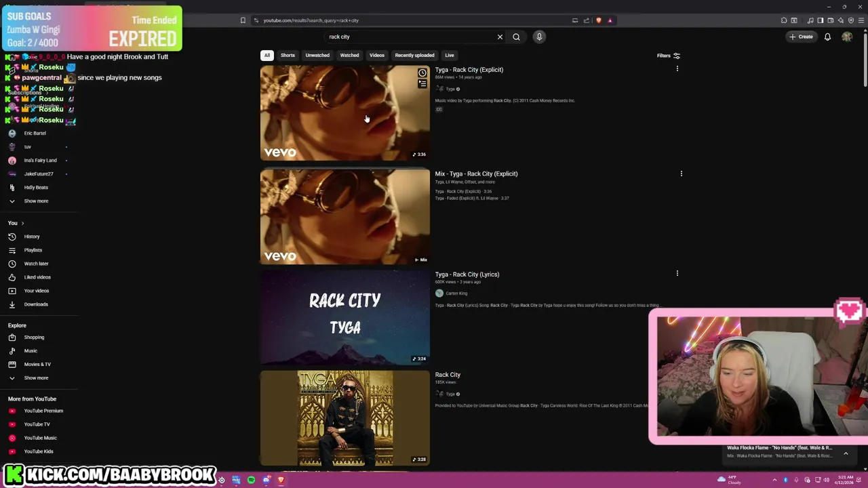The image size is (868, 488).
Task: Clear the search box with the X icon
Action: 500,37
